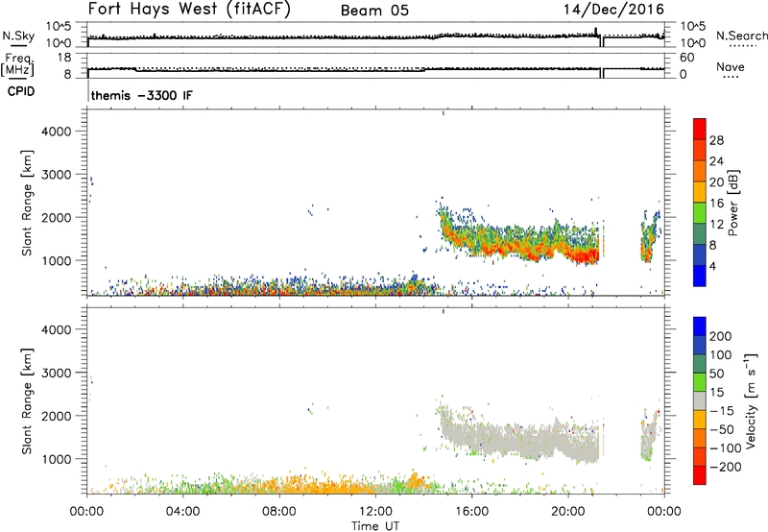Click the '08:00' time tick label
Image resolution: width=768 pixels, height=532 pixels.
[x=279, y=512]
